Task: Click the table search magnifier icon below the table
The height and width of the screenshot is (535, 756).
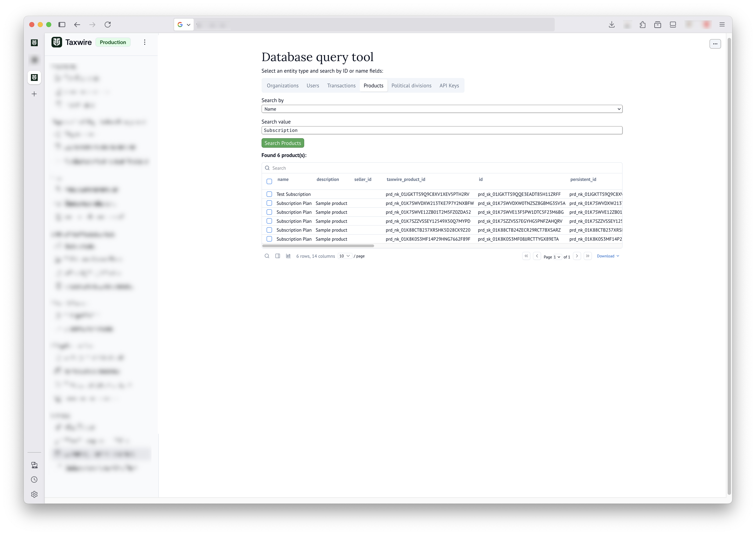Action: [x=267, y=256]
